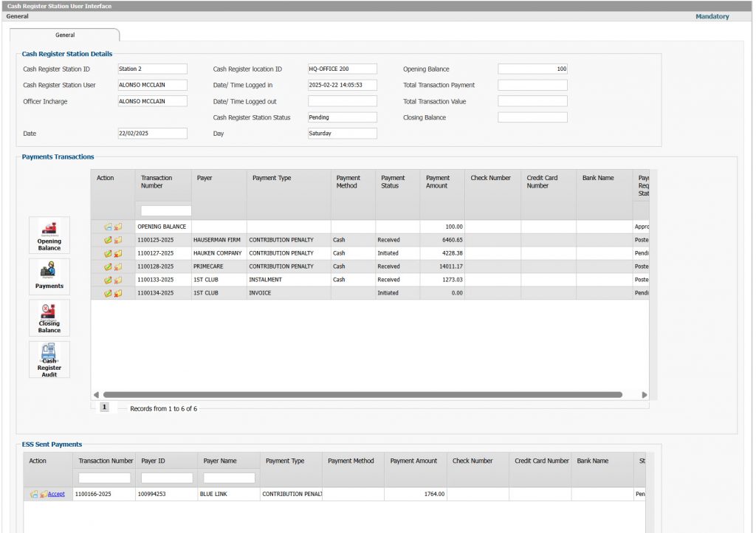Delete ESS payment 1100166-2025 using its red-X icon

44,494
